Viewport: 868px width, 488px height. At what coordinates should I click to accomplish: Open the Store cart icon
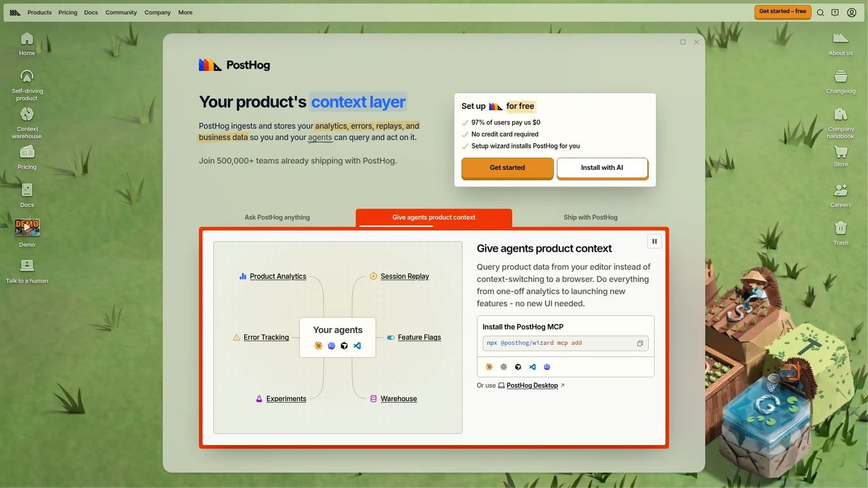[840, 156]
